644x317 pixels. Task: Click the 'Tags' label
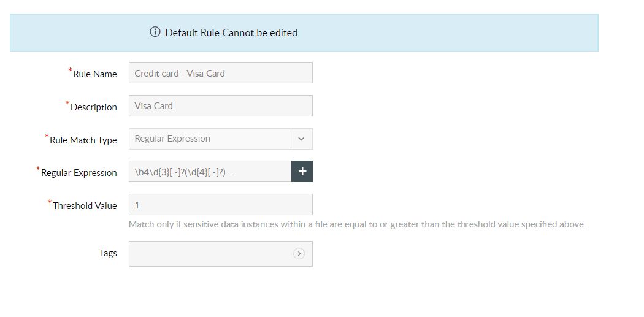[x=108, y=253]
